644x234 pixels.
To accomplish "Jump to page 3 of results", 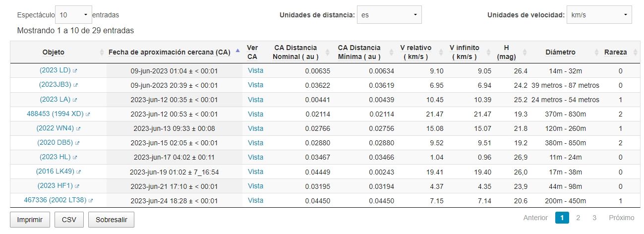I will (x=594, y=218).
